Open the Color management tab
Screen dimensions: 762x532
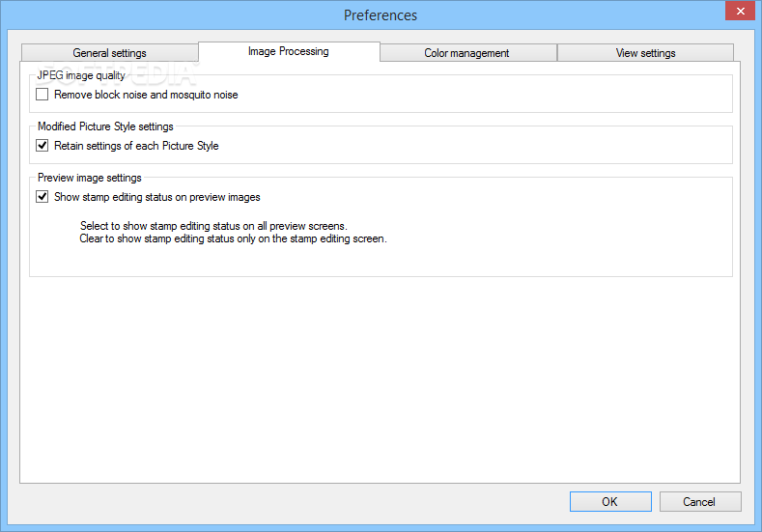coord(467,53)
